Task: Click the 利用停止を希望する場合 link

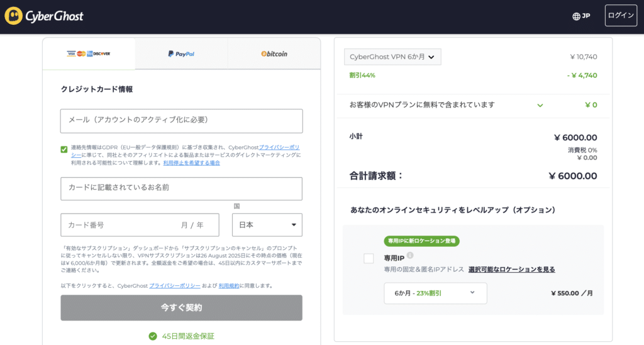Action: click(191, 163)
